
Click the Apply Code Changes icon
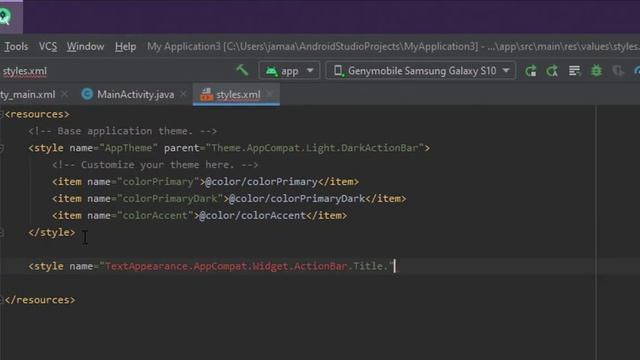(574, 71)
